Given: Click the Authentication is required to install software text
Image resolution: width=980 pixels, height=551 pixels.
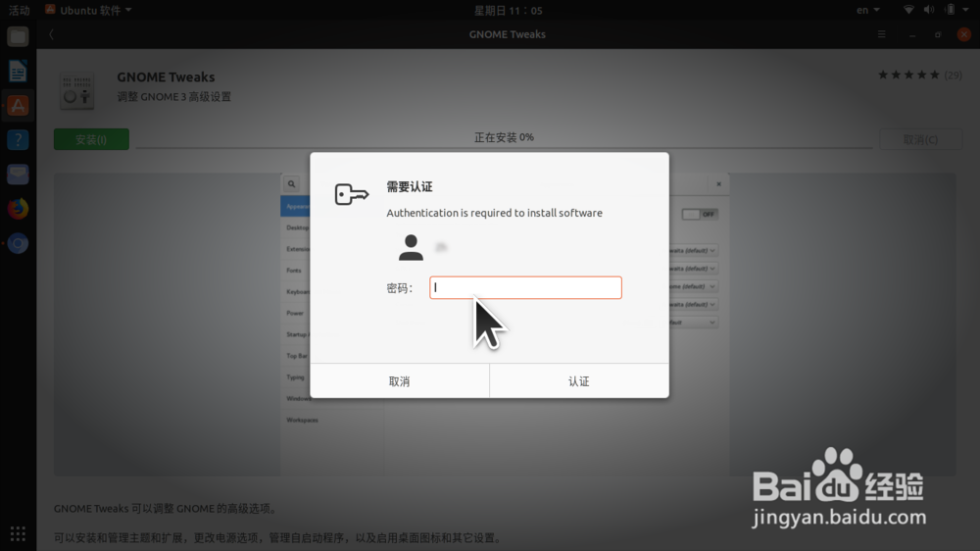Looking at the screenshot, I should (494, 213).
